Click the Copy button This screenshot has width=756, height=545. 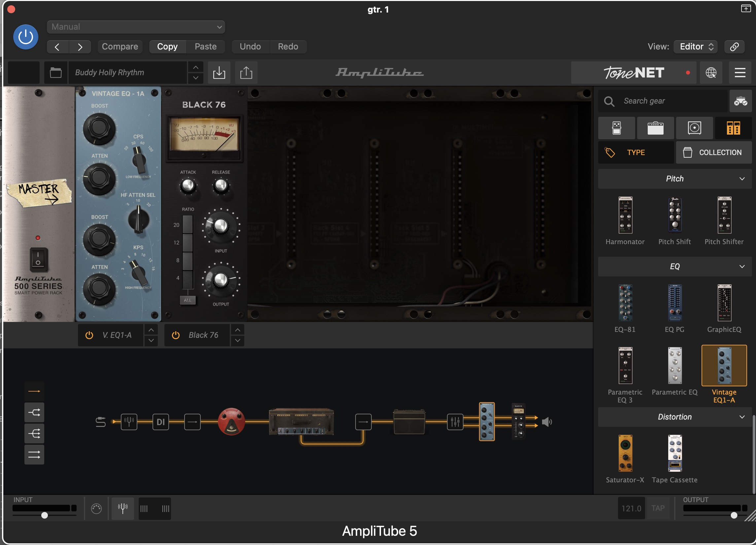coord(167,47)
